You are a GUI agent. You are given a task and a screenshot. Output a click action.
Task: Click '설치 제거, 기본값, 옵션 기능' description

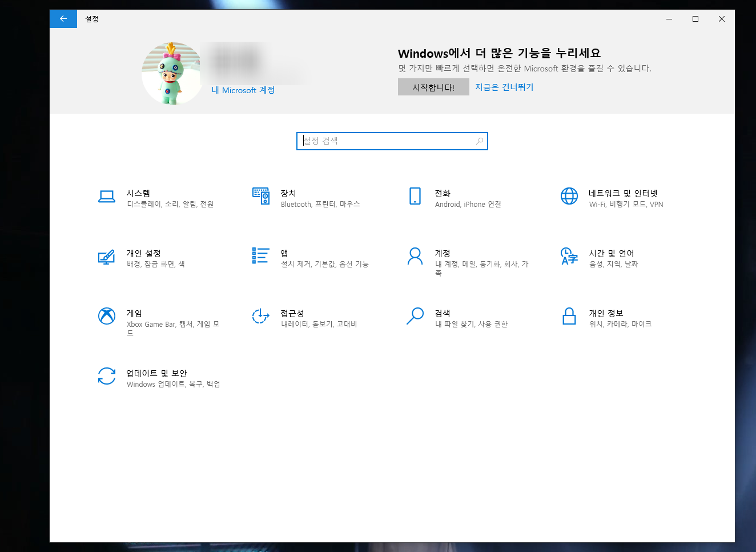(x=325, y=265)
